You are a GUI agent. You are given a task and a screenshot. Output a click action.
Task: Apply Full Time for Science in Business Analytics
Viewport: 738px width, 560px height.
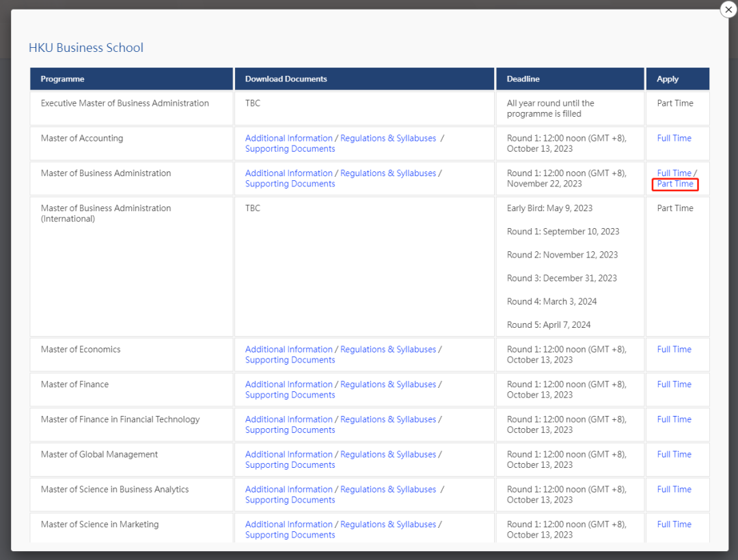(x=674, y=490)
